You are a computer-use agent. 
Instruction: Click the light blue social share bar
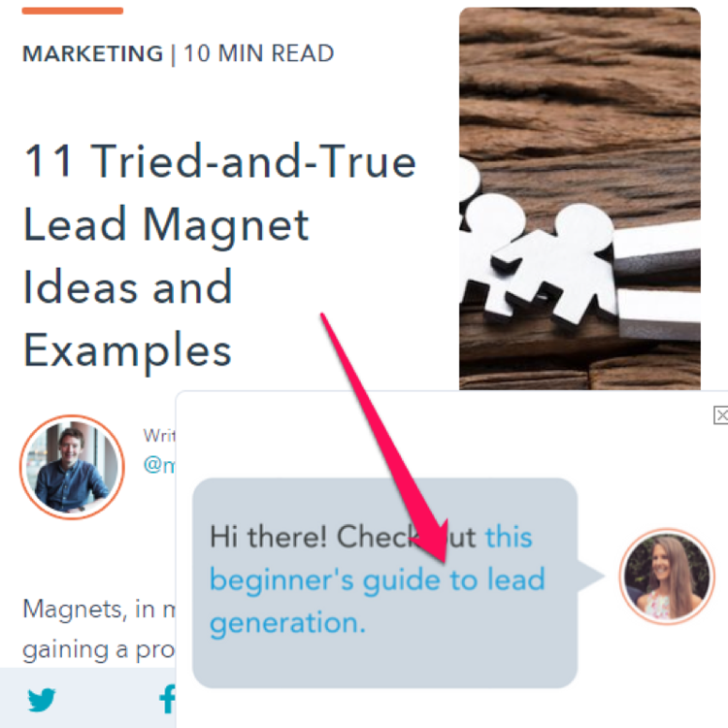(87, 698)
